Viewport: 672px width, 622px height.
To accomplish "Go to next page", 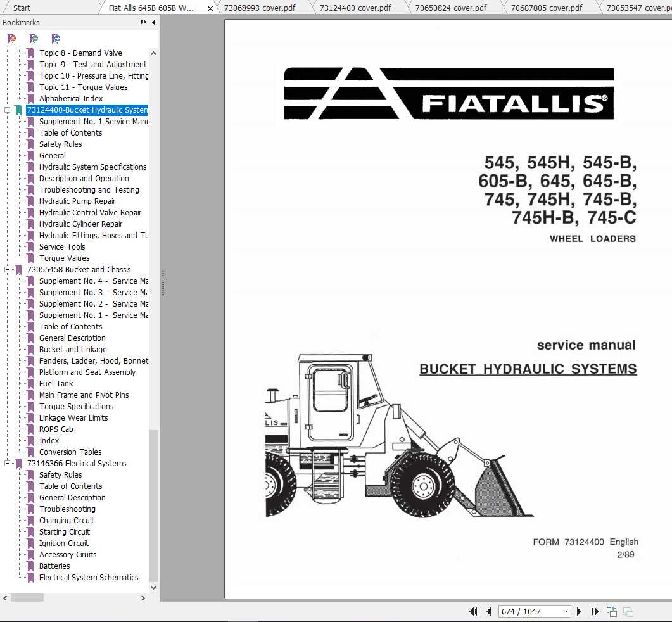I will pyautogui.click(x=579, y=611).
